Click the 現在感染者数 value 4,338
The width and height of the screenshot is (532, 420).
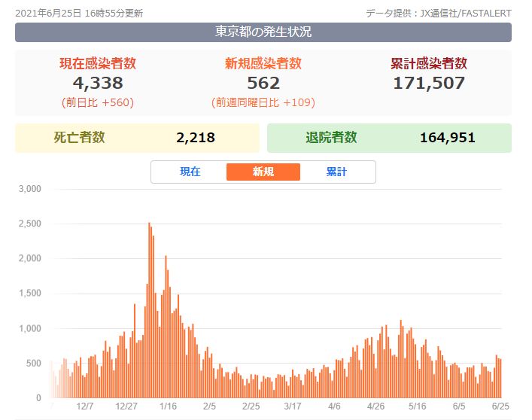click(x=98, y=83)
